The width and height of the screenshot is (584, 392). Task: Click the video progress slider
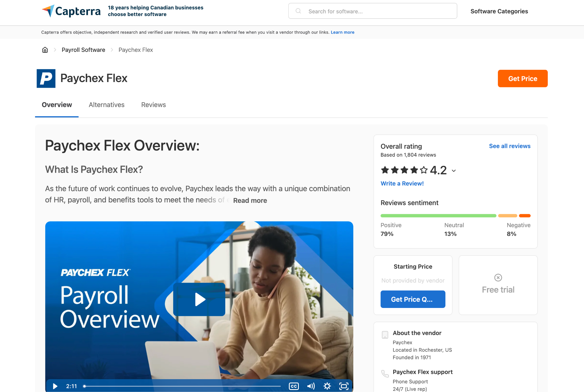point(182,386)
